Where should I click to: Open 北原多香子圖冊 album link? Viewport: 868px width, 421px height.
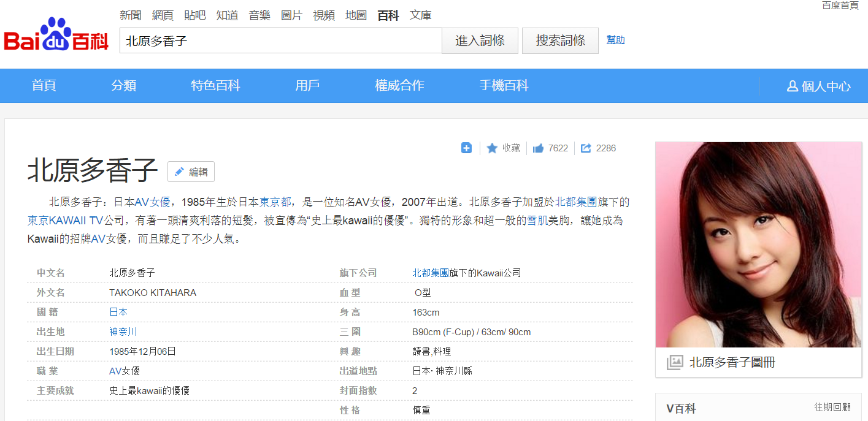732,362
